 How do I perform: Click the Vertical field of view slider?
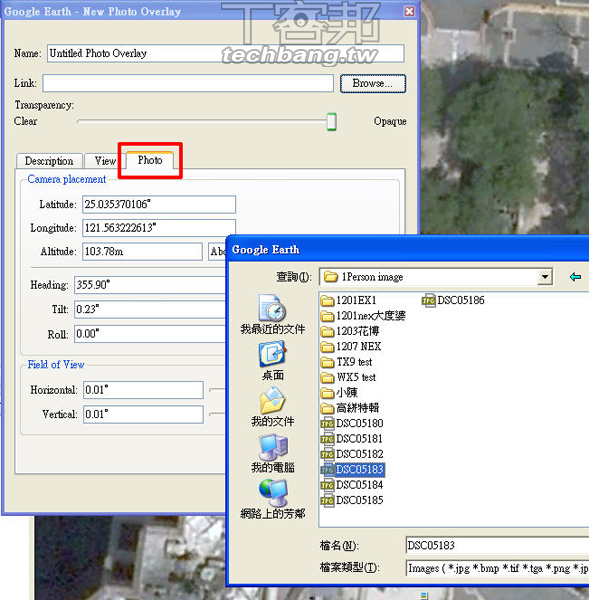[x=217, y=414]
